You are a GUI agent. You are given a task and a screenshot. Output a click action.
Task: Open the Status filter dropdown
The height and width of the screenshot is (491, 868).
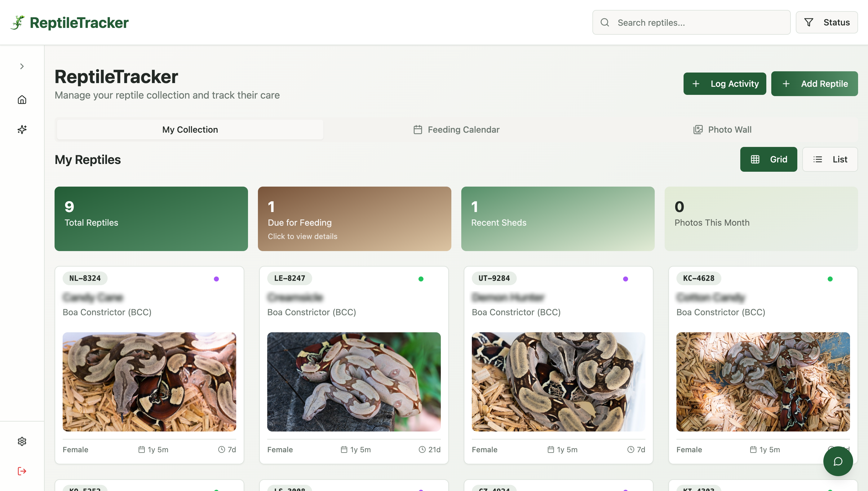click(x=827, y=22)
